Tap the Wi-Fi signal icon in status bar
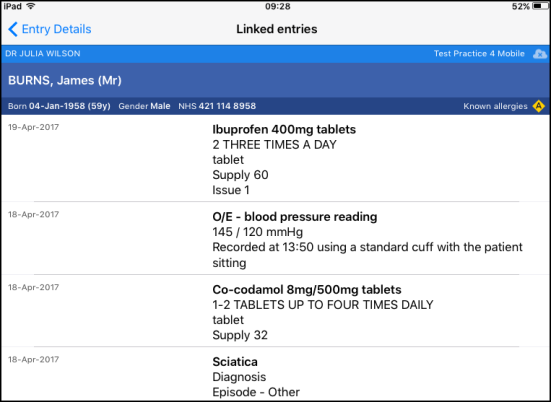This screenshot has height=402, width=551. (x=31, y=6)
